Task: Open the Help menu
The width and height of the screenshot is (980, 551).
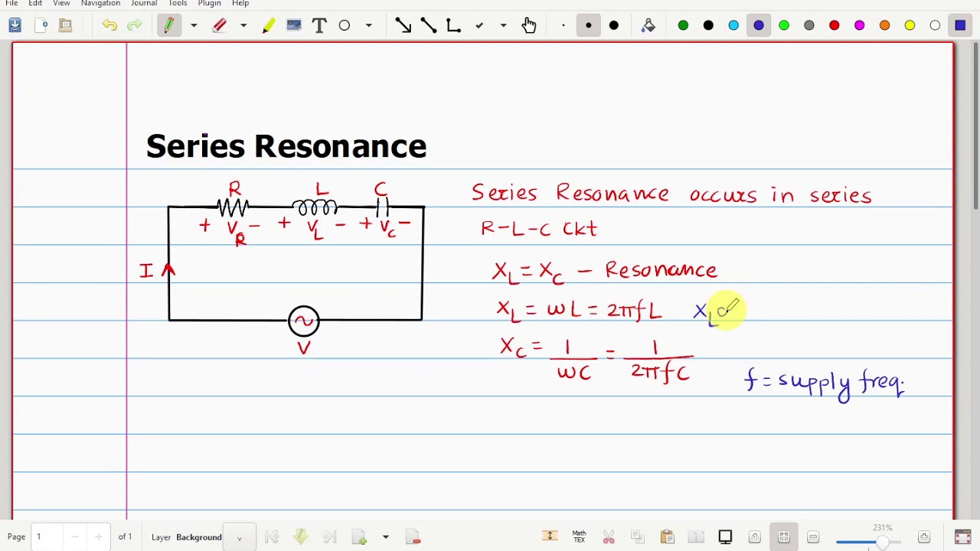Action: [x=240, y=4]
